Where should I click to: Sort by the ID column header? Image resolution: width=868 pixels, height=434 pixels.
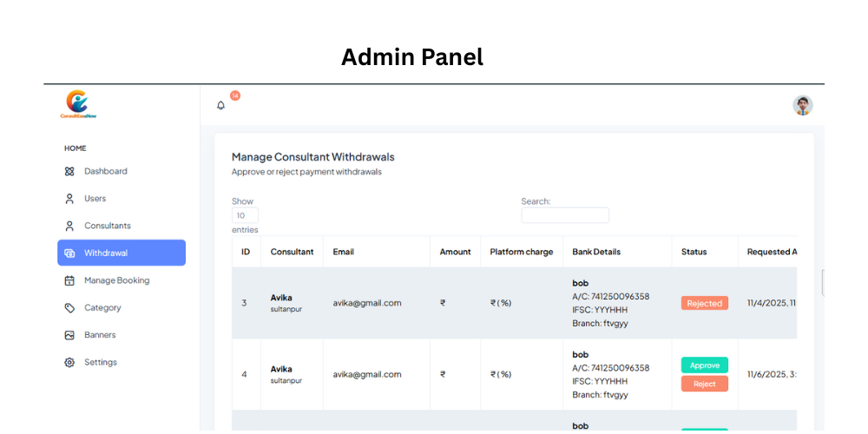(x=246, y=252)
